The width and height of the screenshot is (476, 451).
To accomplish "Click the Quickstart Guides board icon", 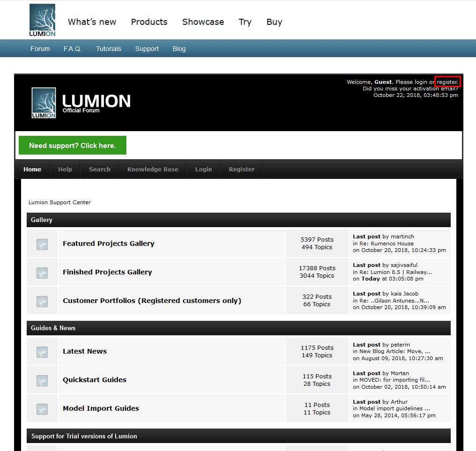I will (42, 379).
